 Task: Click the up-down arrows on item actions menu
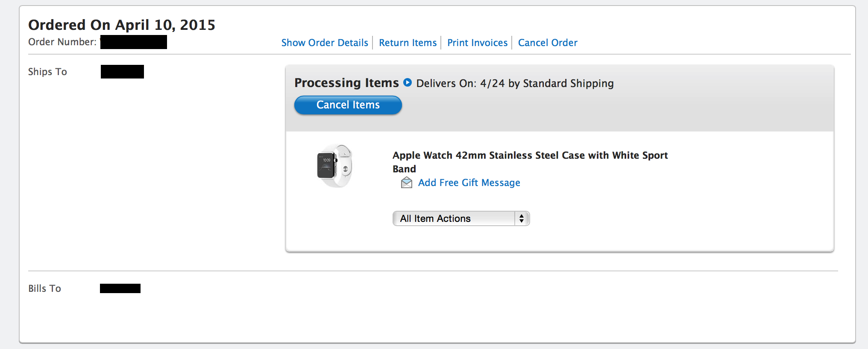522,218
